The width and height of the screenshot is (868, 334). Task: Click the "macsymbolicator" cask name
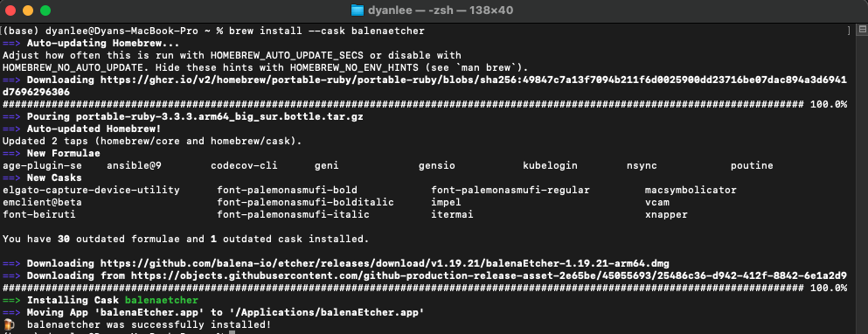click(x=691, y=190)
